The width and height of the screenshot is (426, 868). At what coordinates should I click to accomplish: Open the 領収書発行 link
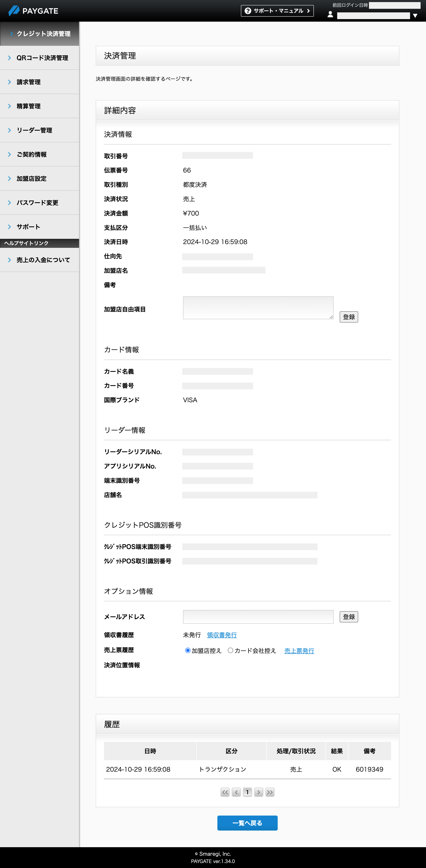(x=222, y=635)
